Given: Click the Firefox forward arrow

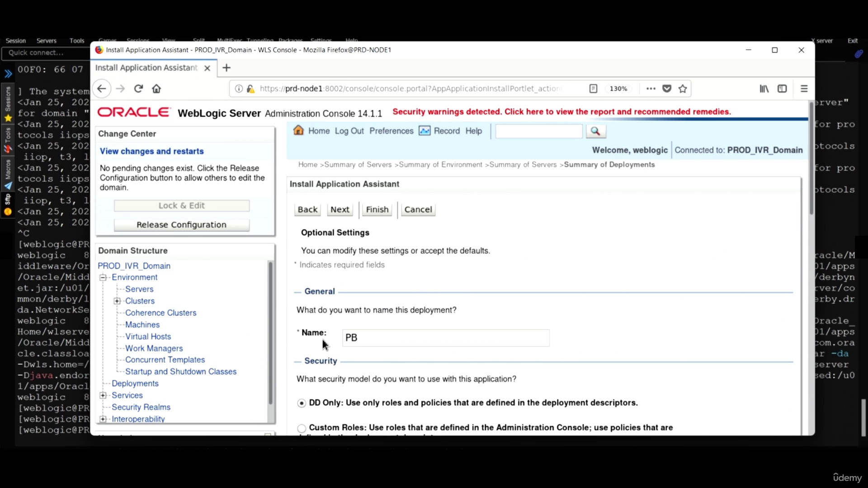Looking at the screenshot, I should [x=120, y=89].
